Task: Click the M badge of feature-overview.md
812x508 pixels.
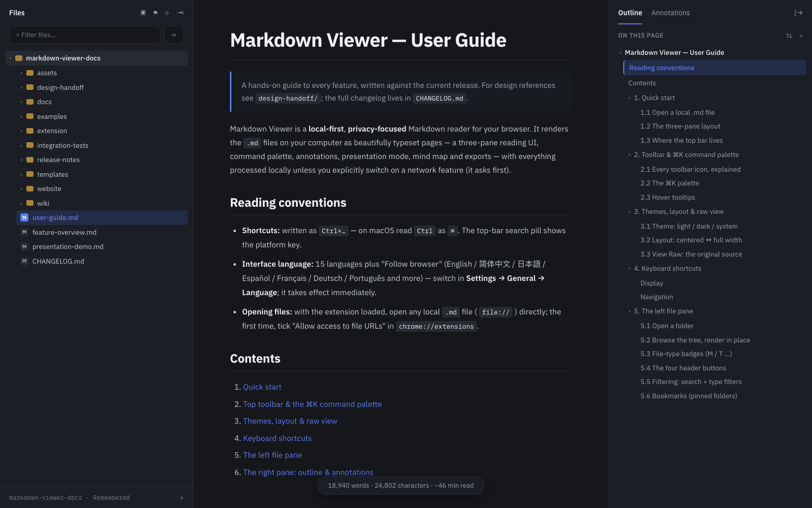Action: tap(24, 232)
